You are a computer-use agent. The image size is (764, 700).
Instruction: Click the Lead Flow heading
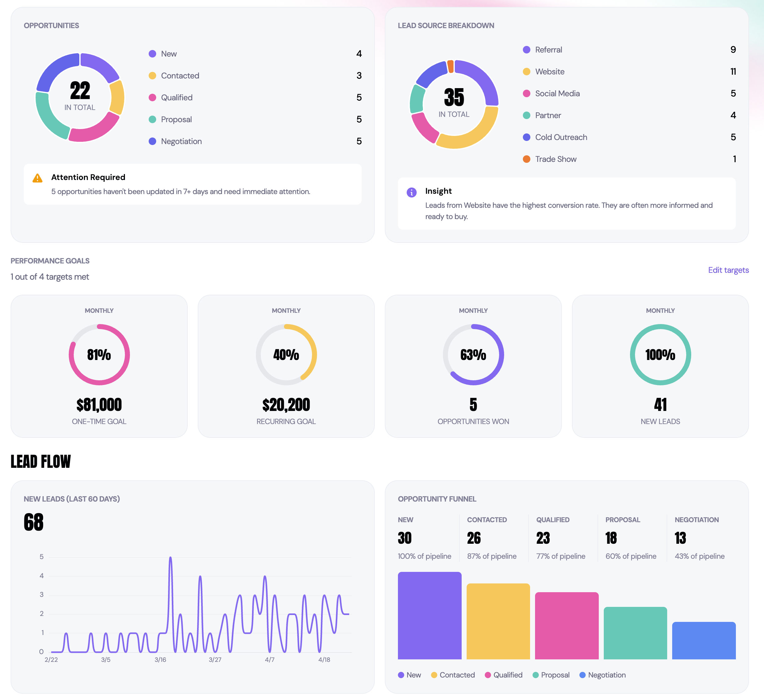[41, 462]
